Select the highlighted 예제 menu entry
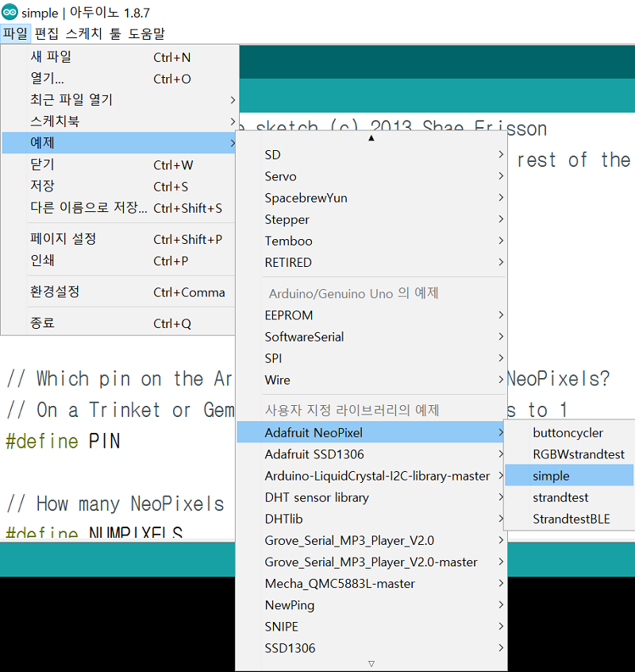Viewport: 635px width, 672px height. 118,143
